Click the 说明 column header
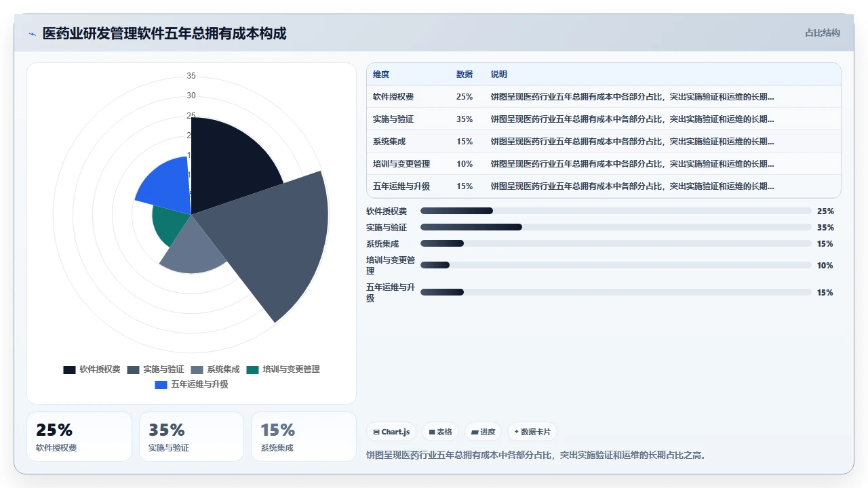 499,75
